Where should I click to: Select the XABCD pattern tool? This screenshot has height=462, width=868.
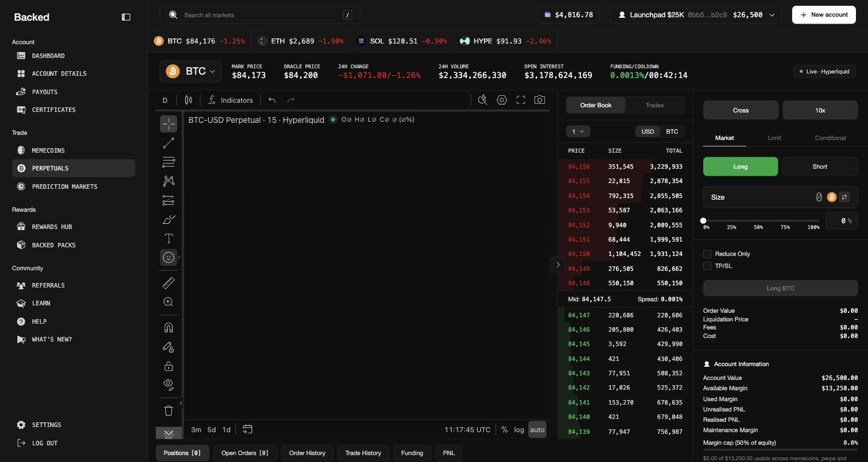pyautogui.click(x=168, y=181)
